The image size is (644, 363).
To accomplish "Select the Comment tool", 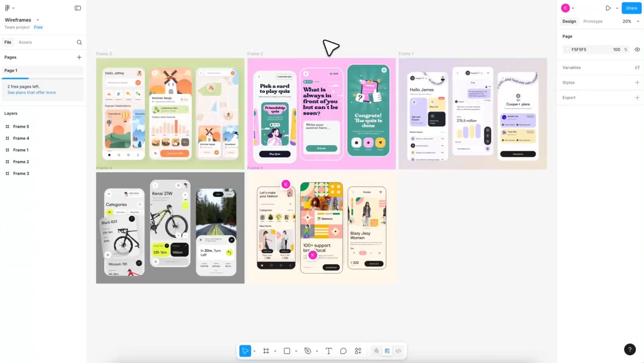I will (x=343, y=351).
